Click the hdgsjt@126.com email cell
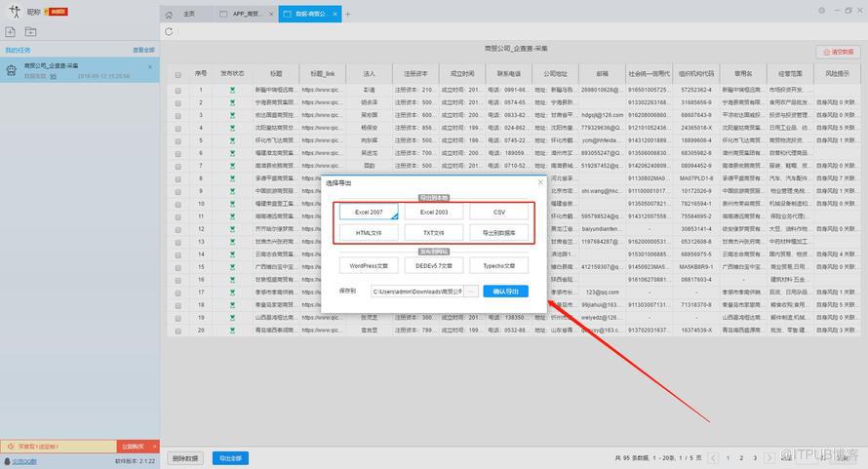 pos(602,115)
